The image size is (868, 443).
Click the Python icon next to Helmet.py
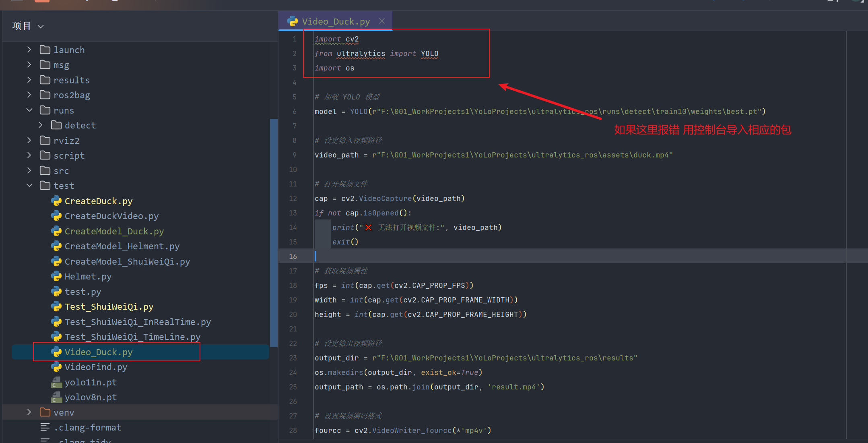pyautogui.click(x=56, y=276)
